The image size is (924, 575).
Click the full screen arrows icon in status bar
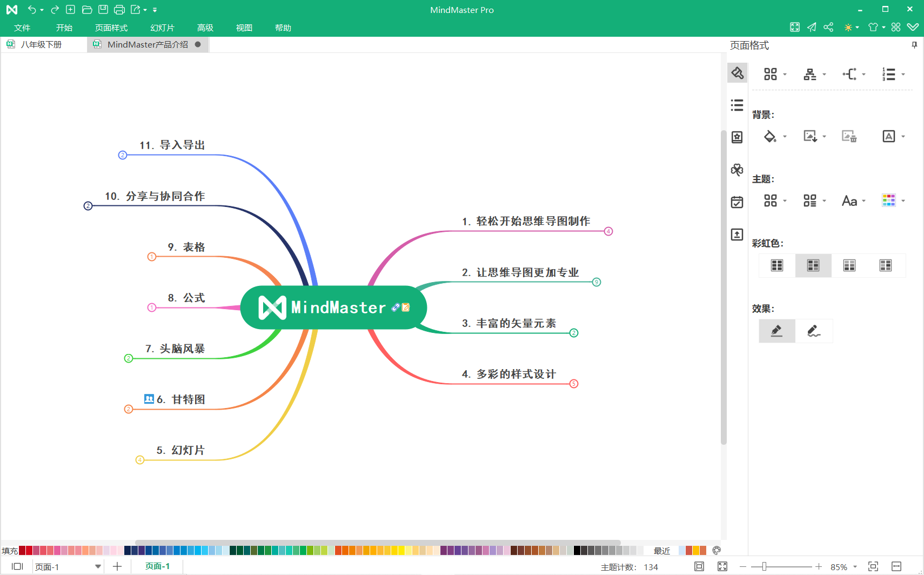point(722,566)
